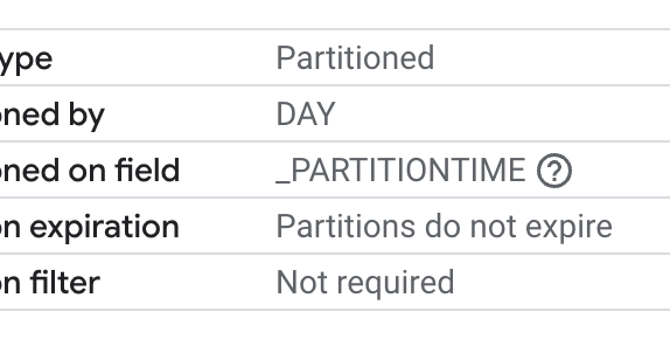Image resolution: width=670 pixels, height=360 pixels.
Task: Click the 'n filter' row label
Action: pos(50,283)
